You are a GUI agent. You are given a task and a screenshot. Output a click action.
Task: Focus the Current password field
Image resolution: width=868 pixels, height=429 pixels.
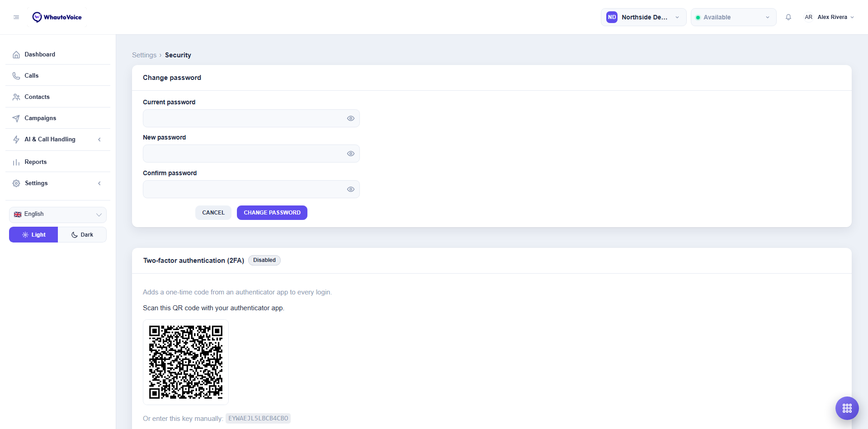pyautogui.click(x=251, y=118)
